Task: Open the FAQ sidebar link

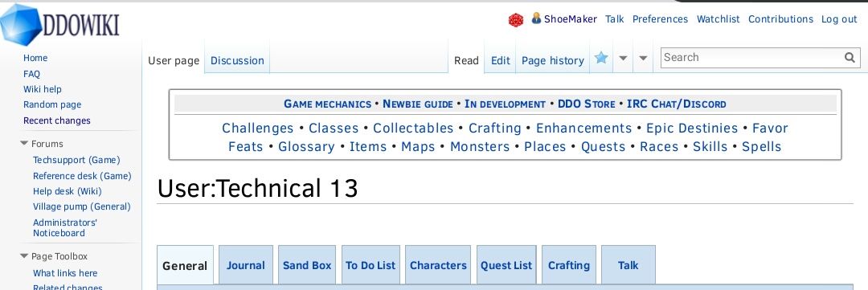Action: tap(31, 74)
